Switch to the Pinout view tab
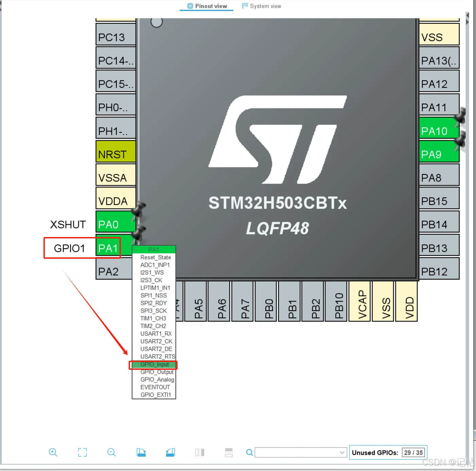This screenshot has width=476, height=471. point(207,6)
